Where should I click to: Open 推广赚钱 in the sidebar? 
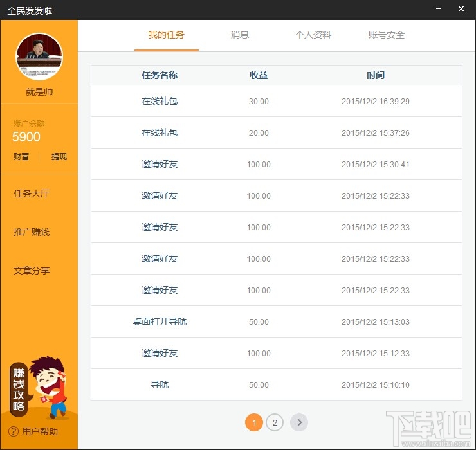(32, 232)
